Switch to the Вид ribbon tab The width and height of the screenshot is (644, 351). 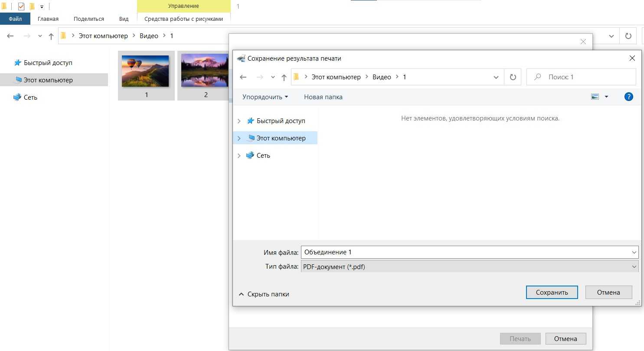(124, 19)
